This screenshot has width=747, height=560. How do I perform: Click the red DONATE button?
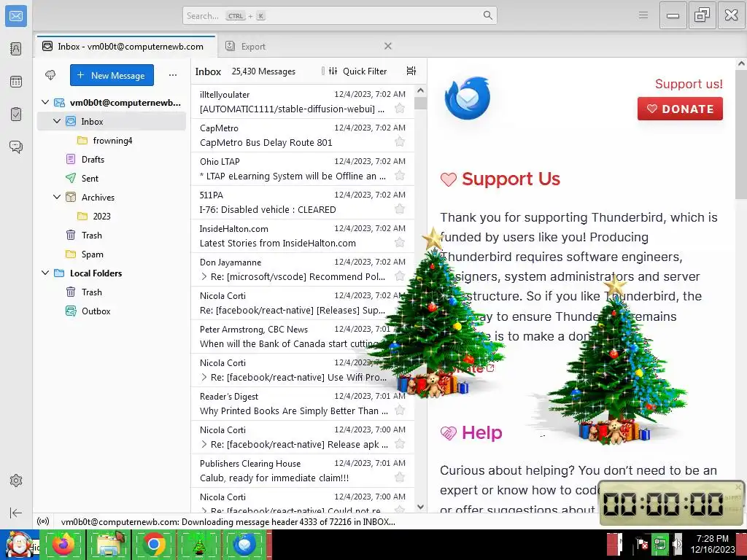point(680,109)
